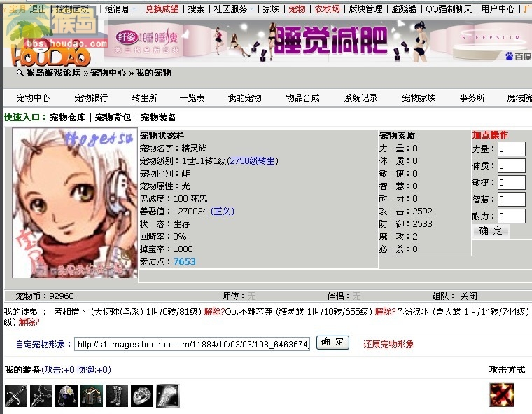
Task: Click the 力量 points input field
Action: pyautogui.click(x=511, y=149)
